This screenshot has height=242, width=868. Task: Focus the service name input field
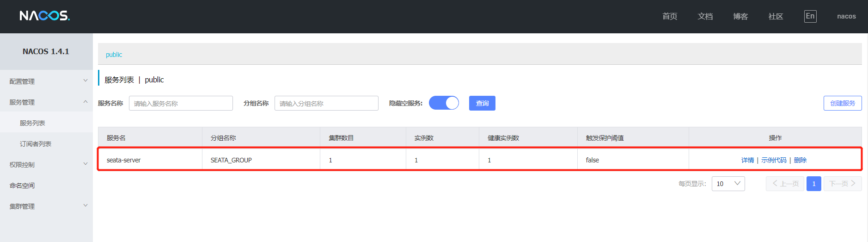181,103
